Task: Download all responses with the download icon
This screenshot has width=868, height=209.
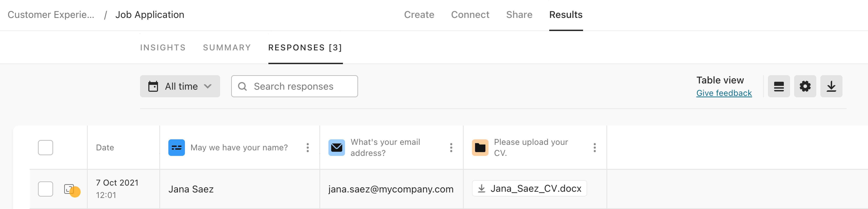Action: coord(831,86)
